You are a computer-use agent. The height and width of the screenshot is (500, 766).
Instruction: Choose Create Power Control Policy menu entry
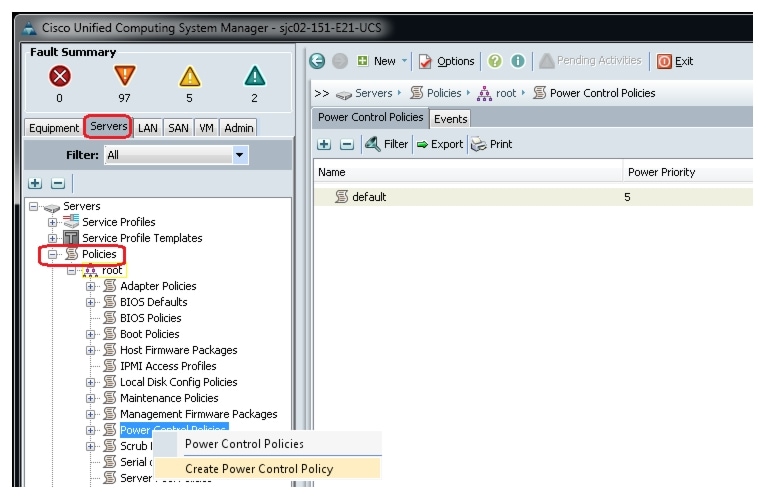267,469
